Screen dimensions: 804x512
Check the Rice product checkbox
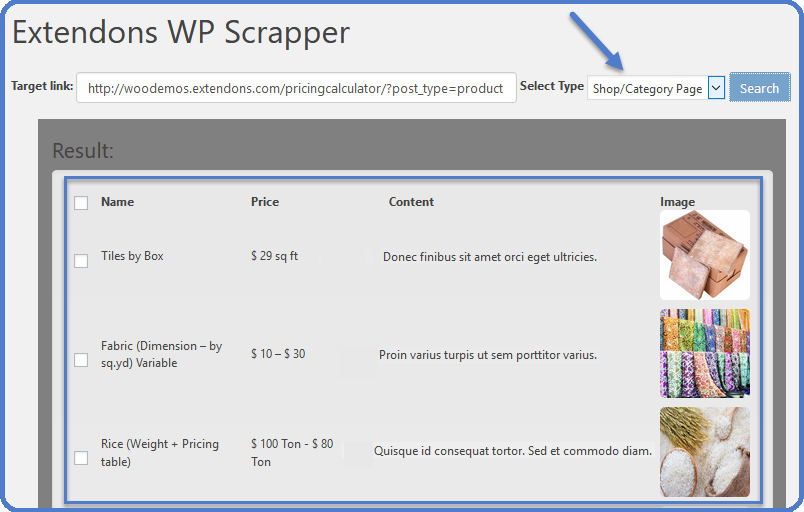[x=81, y=458]
